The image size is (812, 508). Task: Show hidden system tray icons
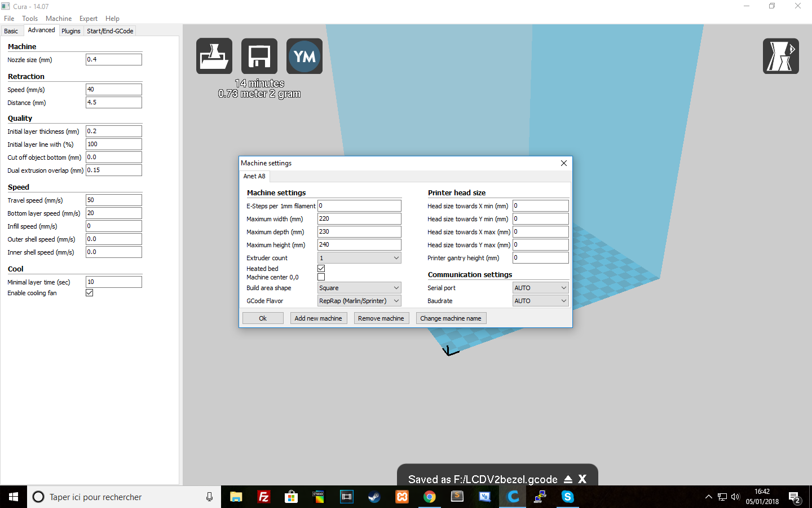point(709,497)
